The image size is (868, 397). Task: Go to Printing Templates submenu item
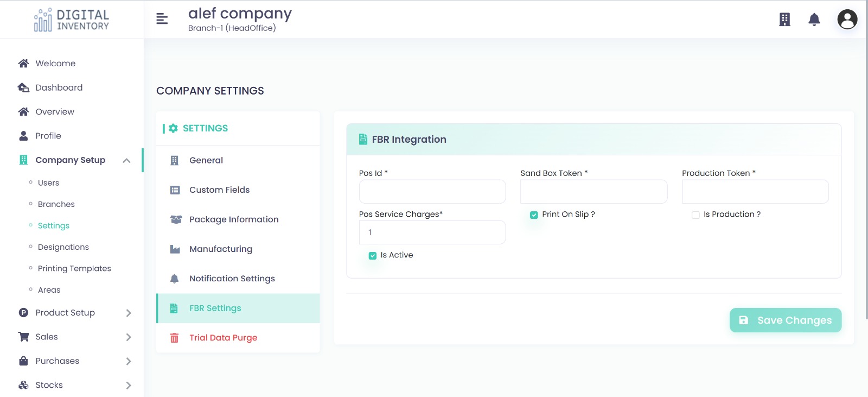pyautogui.click(x=74, y=268)
